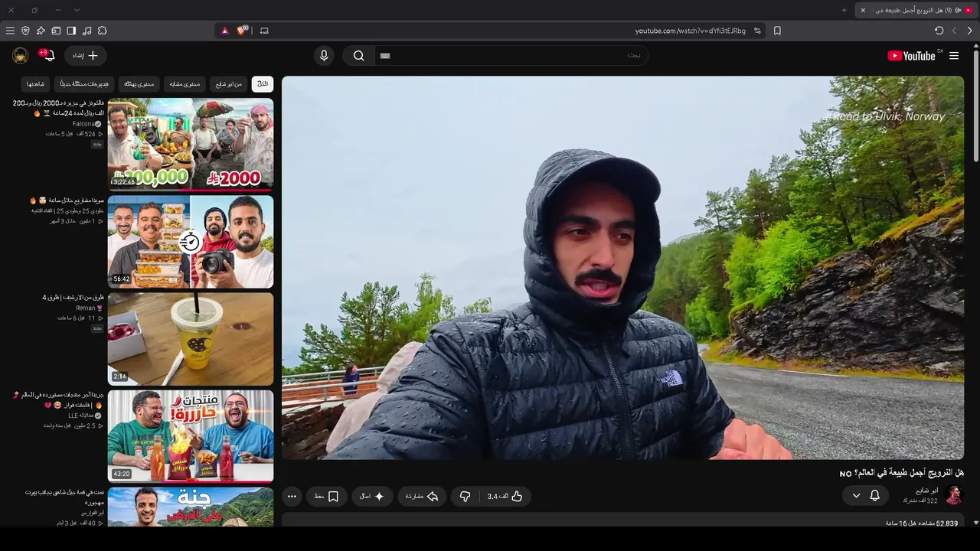Select the 'من ابو شايع' filter chip
The image size is (980, 551).
(227, 83)
